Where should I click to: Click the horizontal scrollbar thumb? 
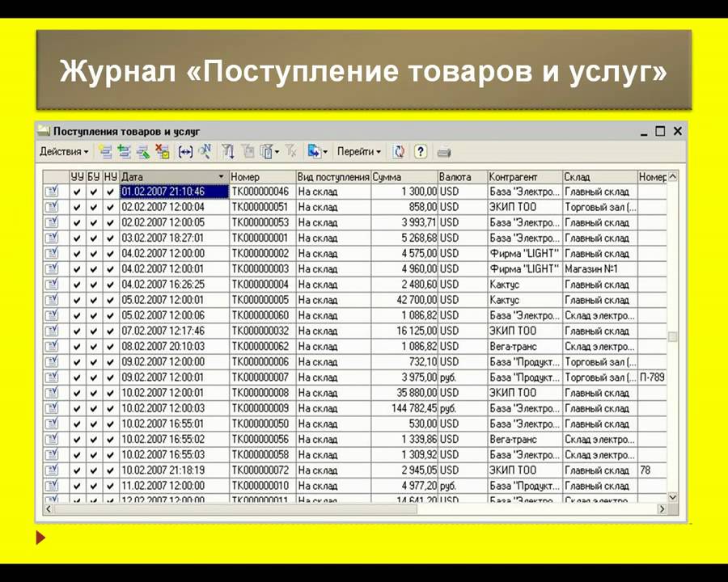(x=235, y=508)
